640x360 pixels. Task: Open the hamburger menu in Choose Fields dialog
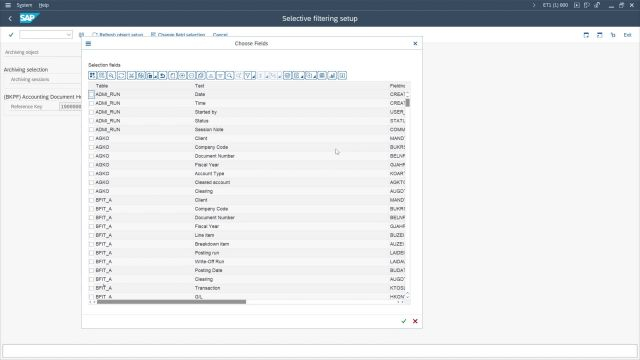(88, 43)
